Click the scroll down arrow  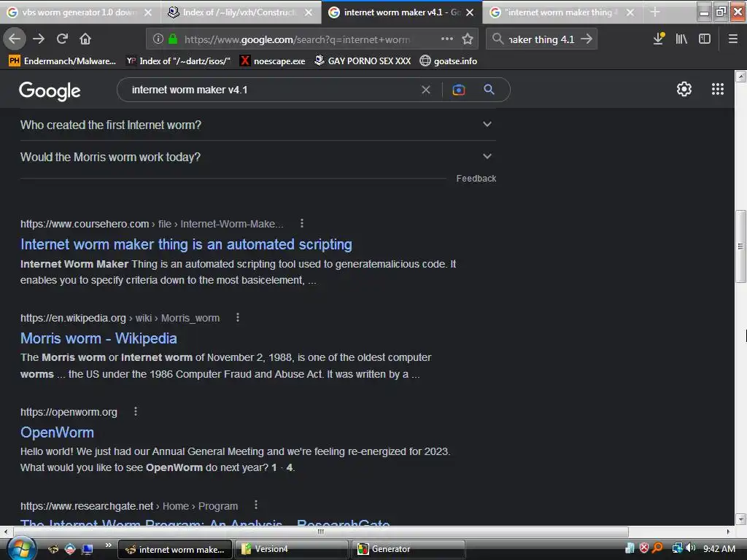point(741,519)
